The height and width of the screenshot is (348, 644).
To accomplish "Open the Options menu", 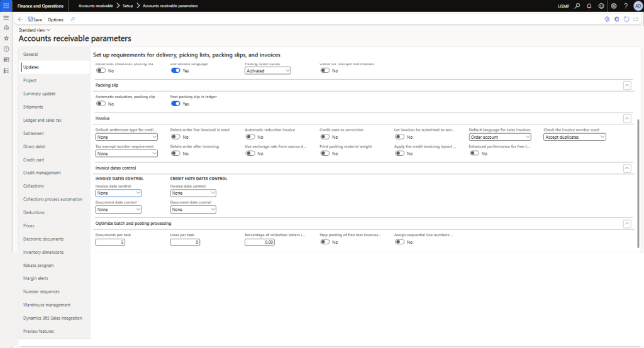I will (55, 19).
